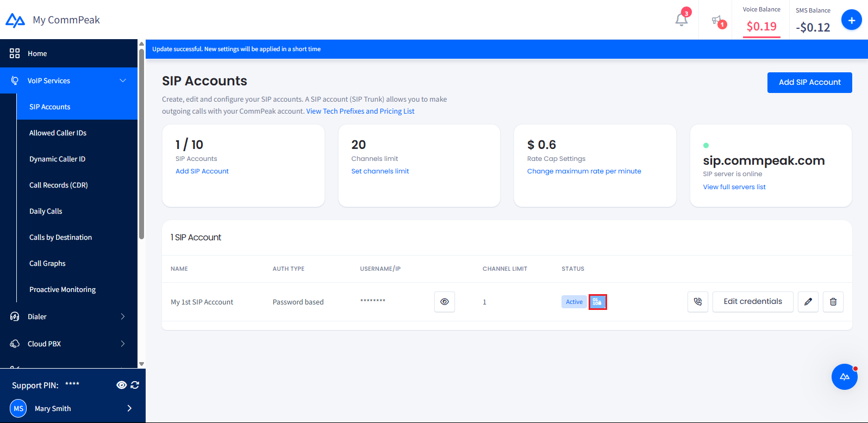Click the Add SIP Account button
868x423 pixels.
[x=809, y=83]
